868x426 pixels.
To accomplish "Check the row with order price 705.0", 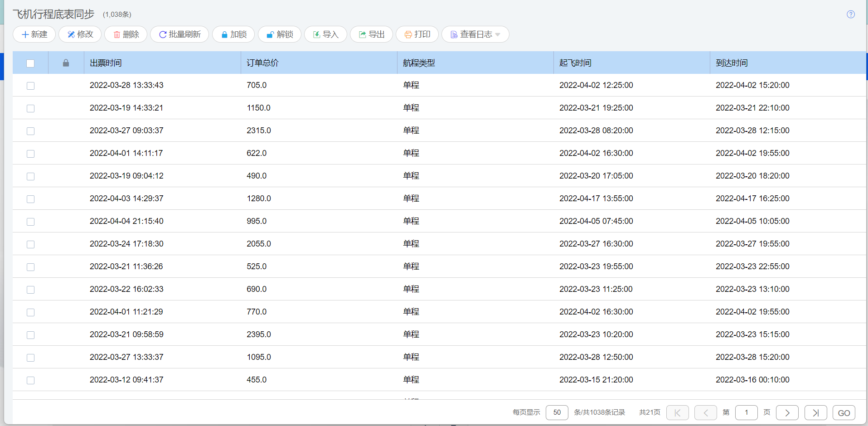I will [30, 86].
